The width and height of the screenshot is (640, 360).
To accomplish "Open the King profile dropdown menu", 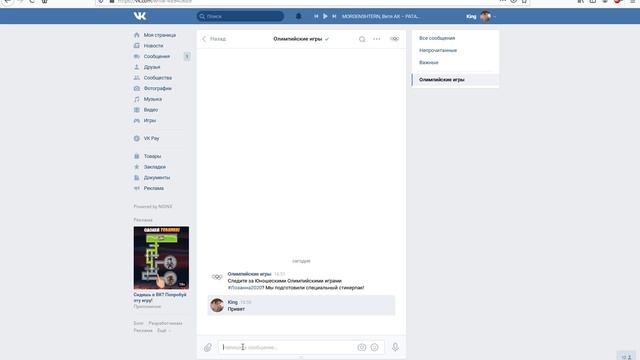I will [481, 16].
